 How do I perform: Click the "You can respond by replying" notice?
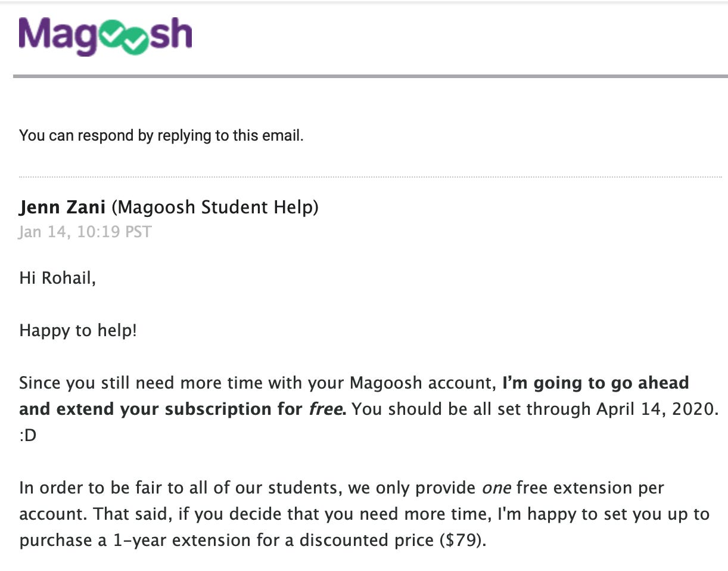tap(161, 135)
